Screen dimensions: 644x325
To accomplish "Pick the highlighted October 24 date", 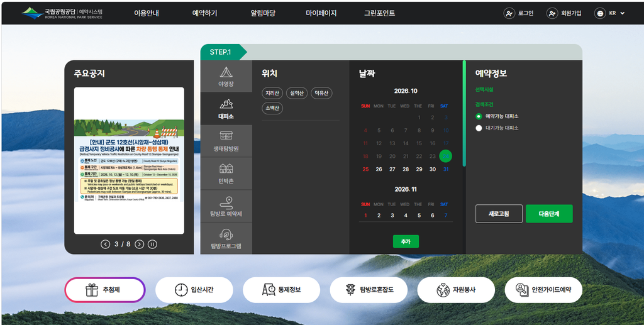I will [446, 156].
